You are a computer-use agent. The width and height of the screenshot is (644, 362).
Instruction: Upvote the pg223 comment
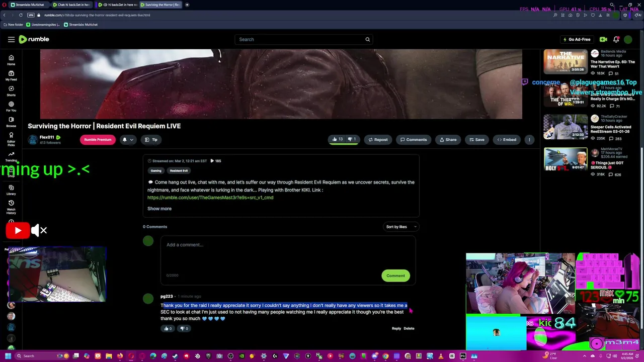point(167,328)
